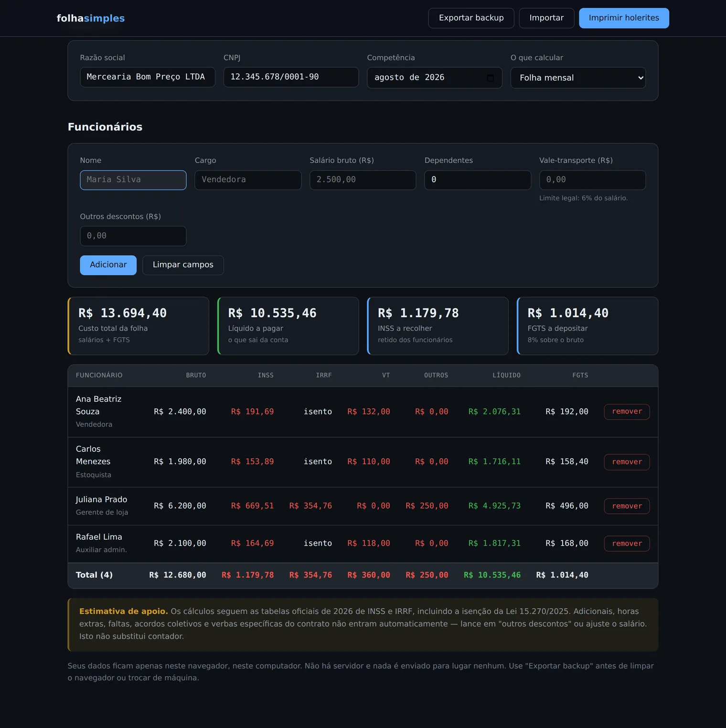Click the Imprimir holerites button

click(x=624, y=18)
